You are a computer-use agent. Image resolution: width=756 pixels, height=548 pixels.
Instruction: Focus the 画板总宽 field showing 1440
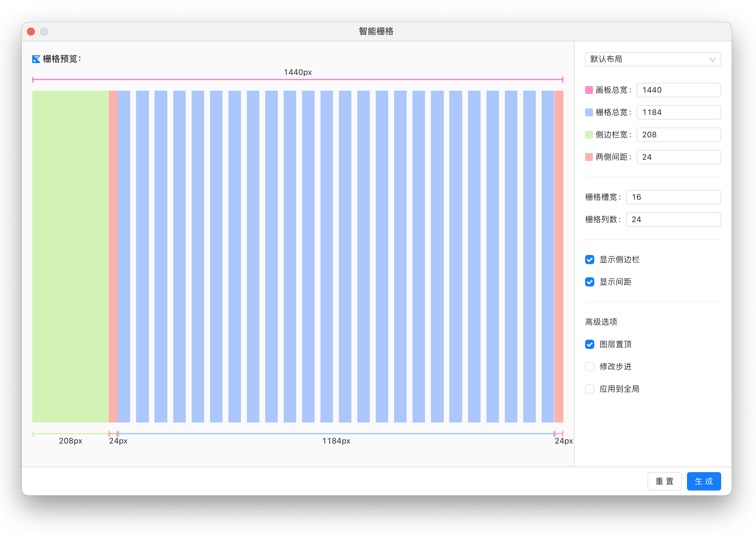pos(678,90)
